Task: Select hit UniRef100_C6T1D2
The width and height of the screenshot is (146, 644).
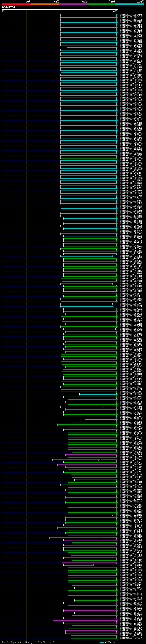Action: point(131,48)
